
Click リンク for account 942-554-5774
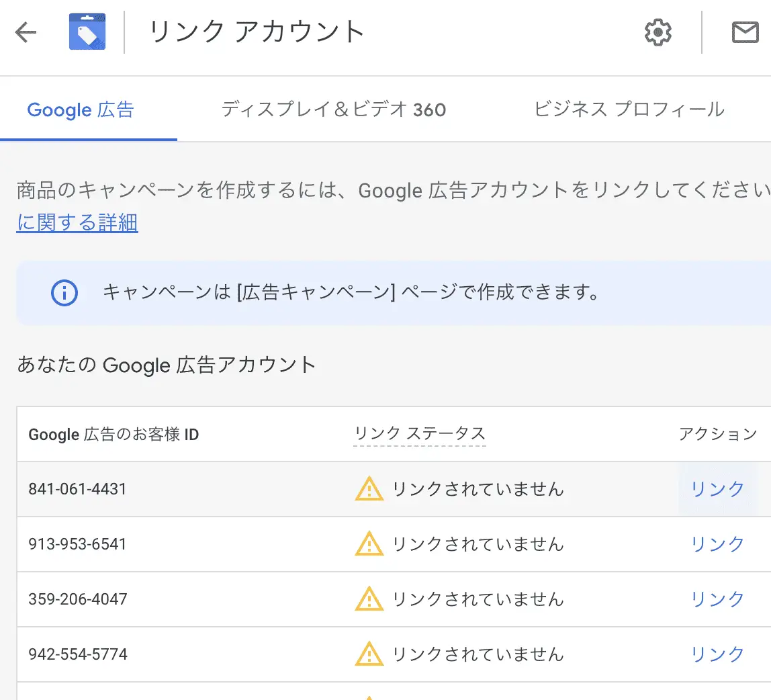click(x=717, y=654)
